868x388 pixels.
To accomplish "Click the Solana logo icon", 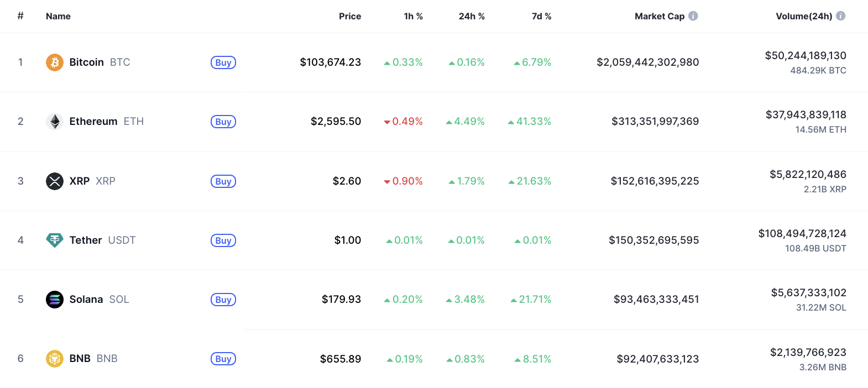I will (54, 300).
